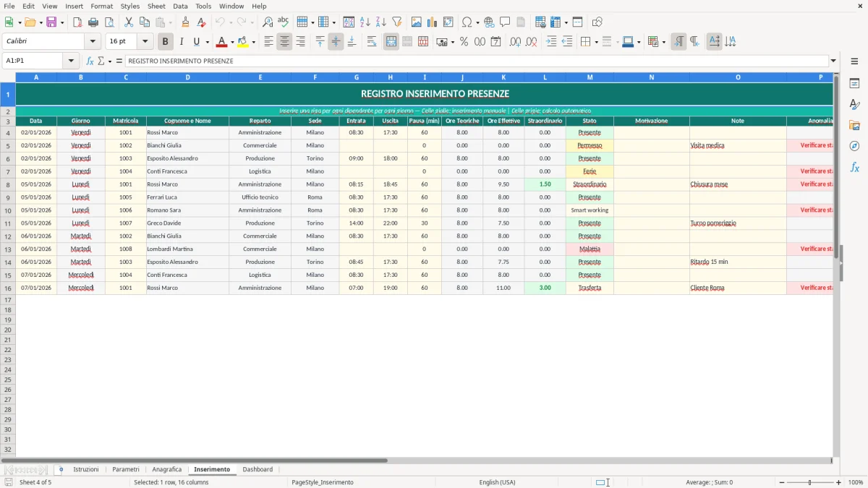Open the Font Name dropdown

tap(93, 42)
